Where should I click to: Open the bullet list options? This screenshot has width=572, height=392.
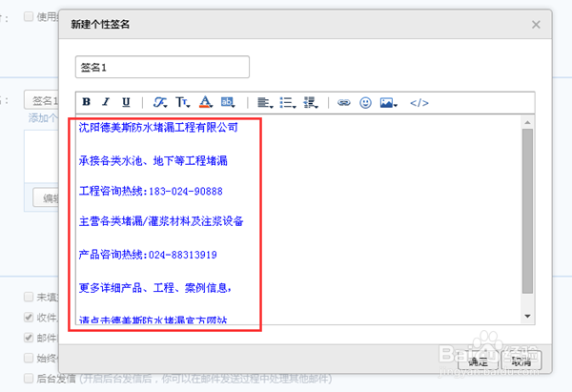(288, 103)
